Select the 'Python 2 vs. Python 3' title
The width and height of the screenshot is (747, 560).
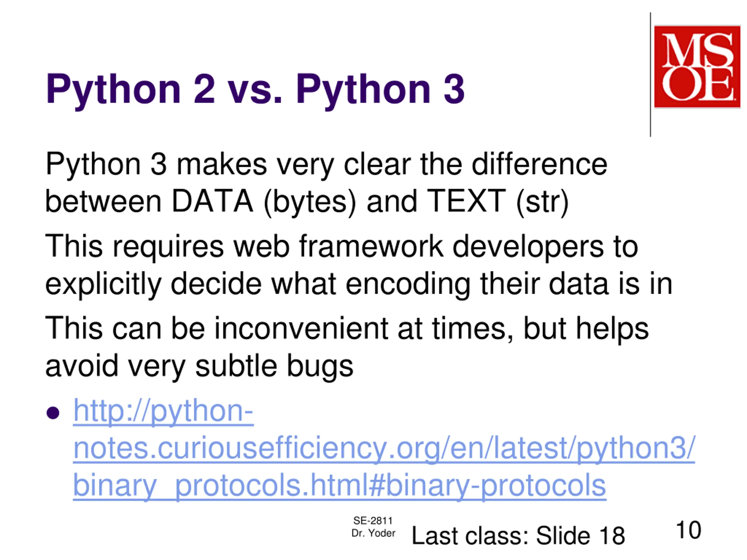coord(255,90)
